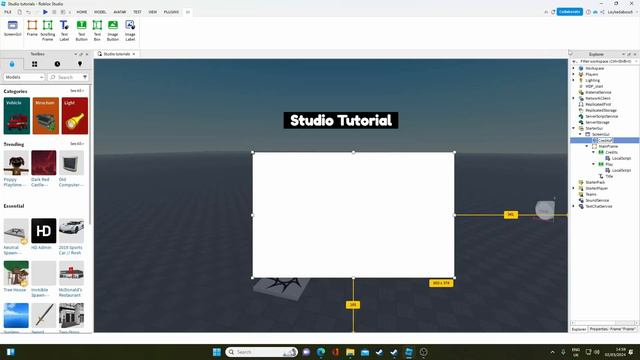
Task: Click the Collaborate button
Action: pyautogui.click(x=570, y=12)
